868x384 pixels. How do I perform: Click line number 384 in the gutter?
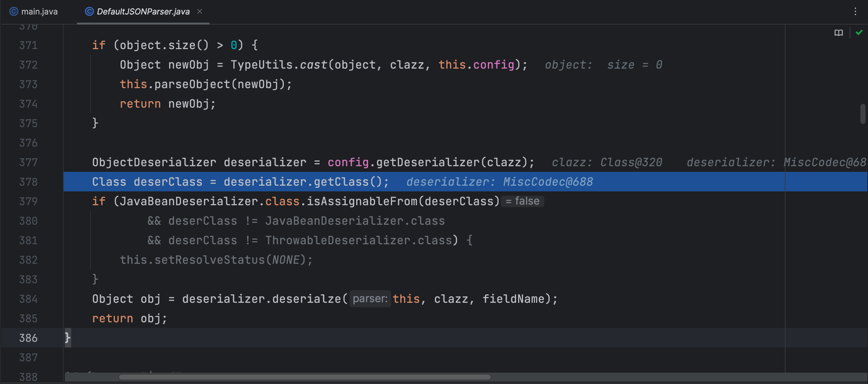click(x=28, y=299)
